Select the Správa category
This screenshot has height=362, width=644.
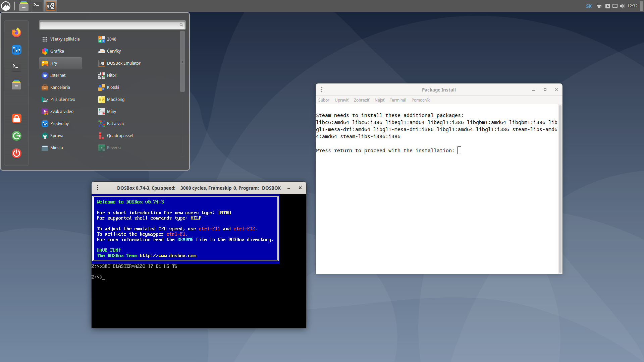[61, 136]
